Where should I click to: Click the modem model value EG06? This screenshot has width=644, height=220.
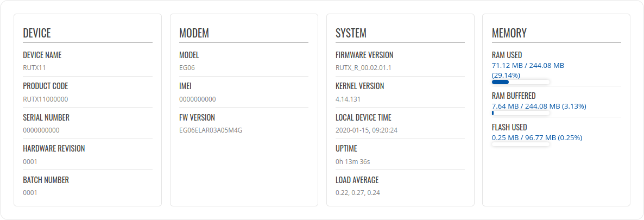click(x=187, y=68)
